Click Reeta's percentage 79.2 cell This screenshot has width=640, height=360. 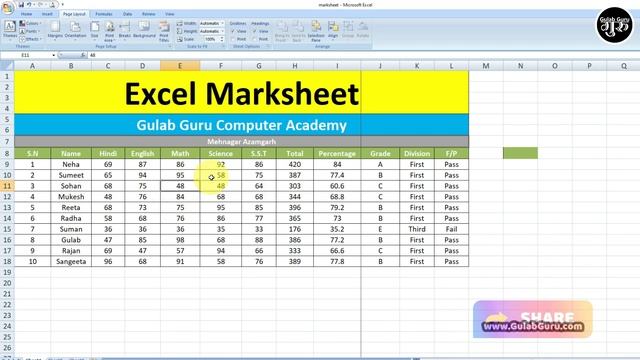(337, 207)
